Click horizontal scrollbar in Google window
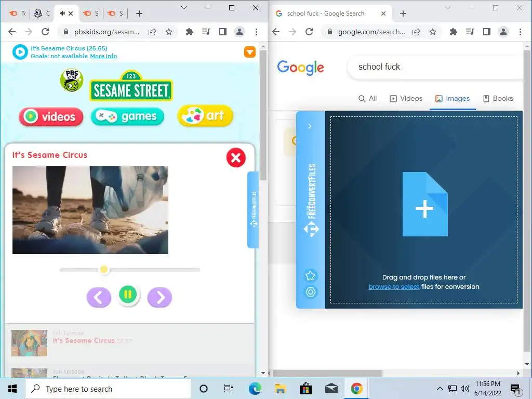The height and width of the screenshot is (399, 532). tap(328, 373)
